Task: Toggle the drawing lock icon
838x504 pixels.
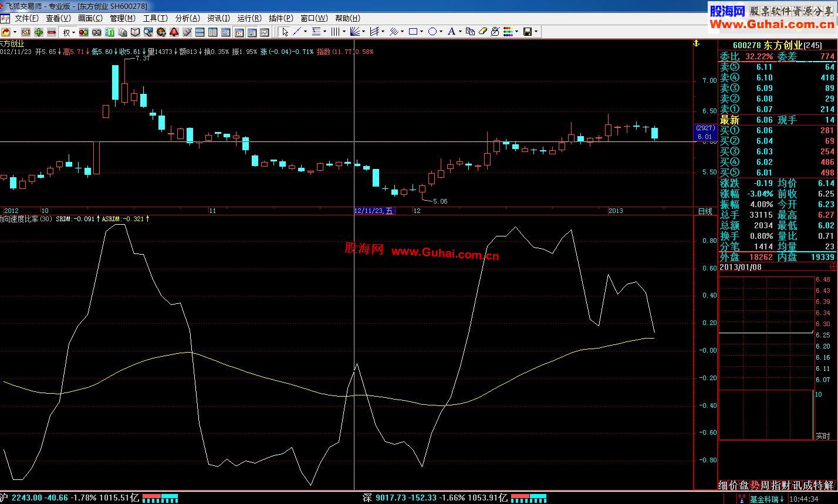Action: [495, 32]
